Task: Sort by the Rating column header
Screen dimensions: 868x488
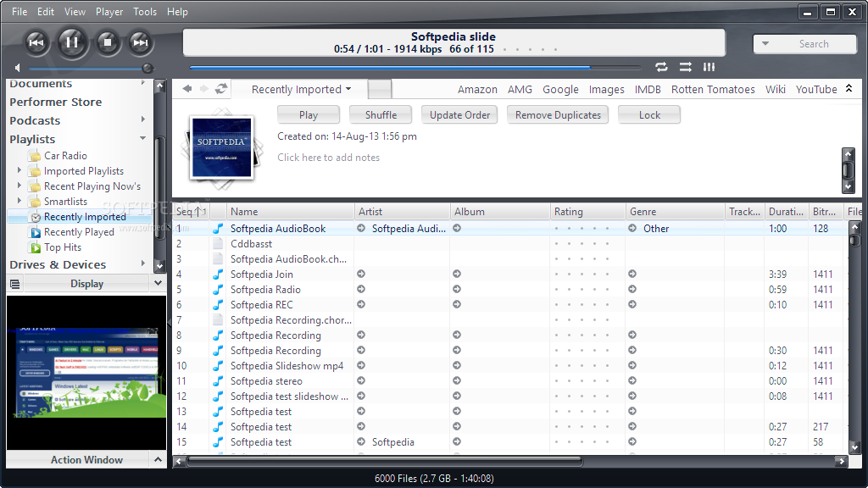Action: coord(588,211)
